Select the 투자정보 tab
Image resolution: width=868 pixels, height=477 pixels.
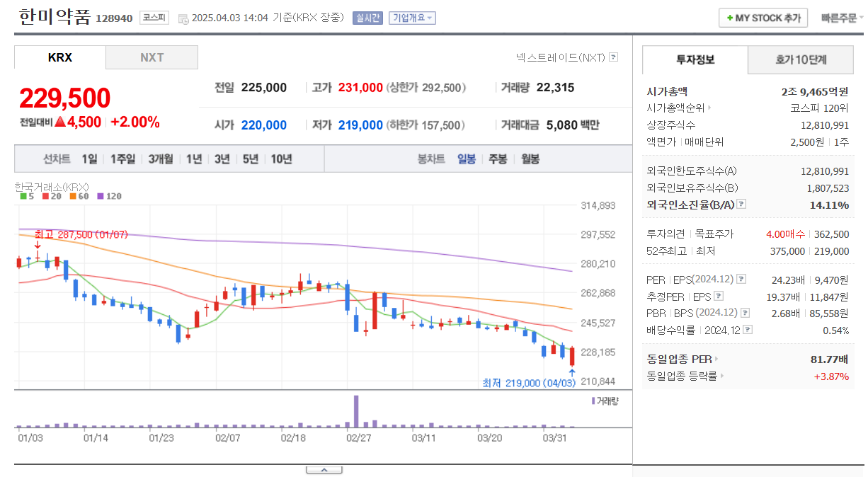click(x=695, y=59)
